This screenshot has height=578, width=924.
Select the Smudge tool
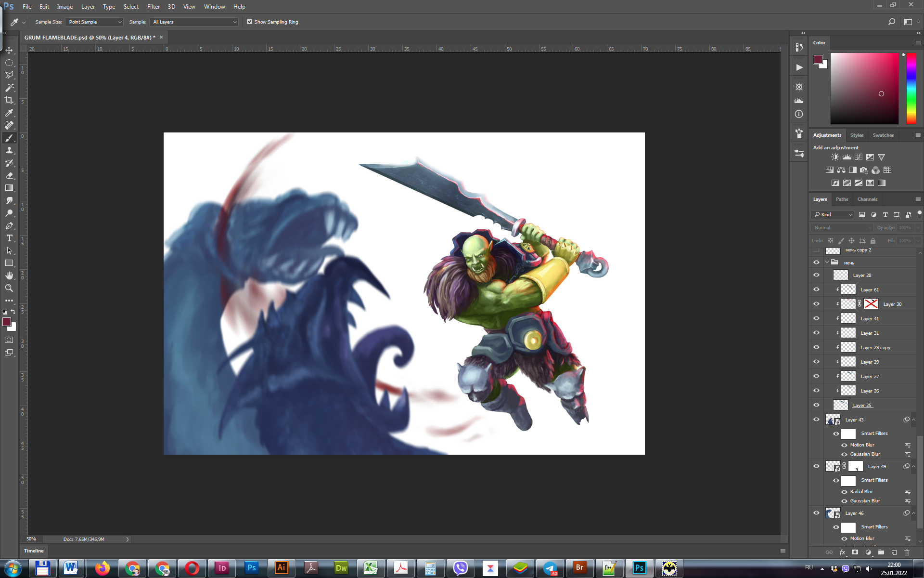coord(9,201)
